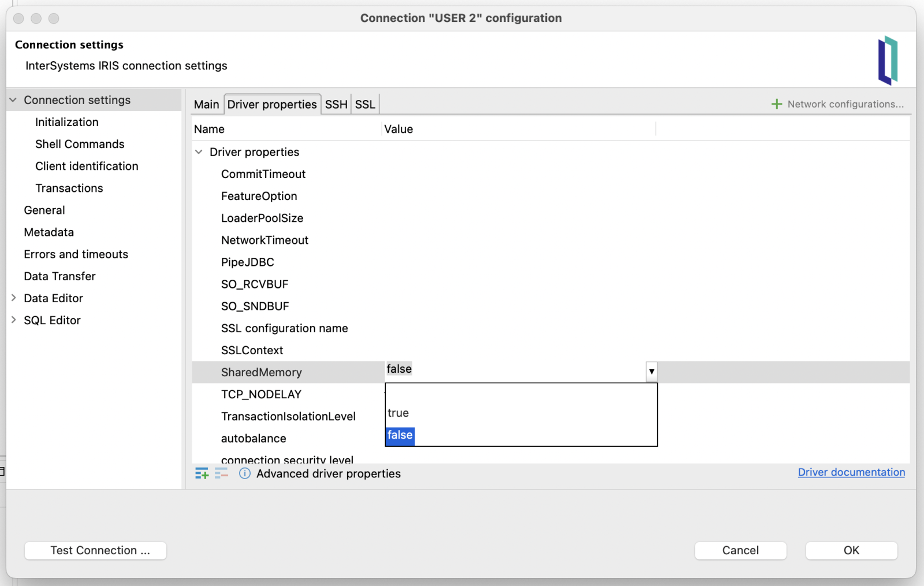Click the add property icon
The width and height of the screenshot is (924, 586).
tap(202, 474)
